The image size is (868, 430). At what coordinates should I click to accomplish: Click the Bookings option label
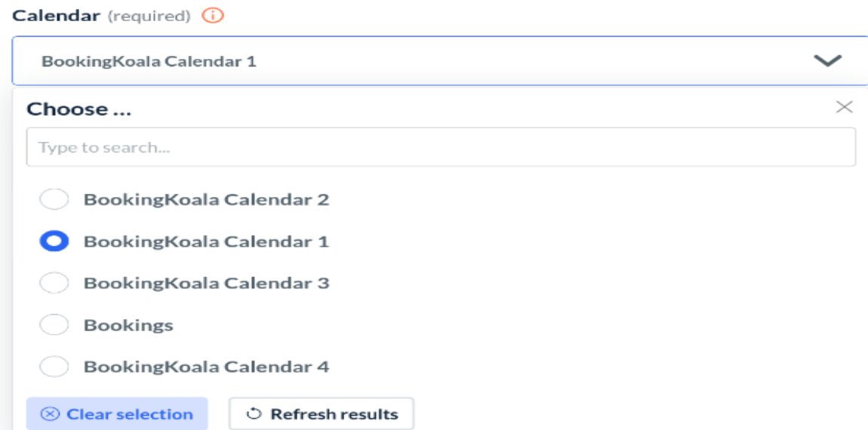click(x=128, y=325)
